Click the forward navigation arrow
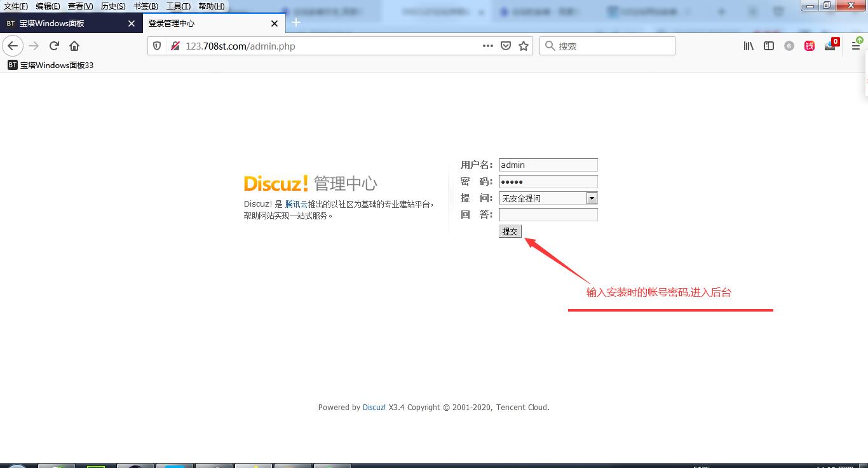The width and height of the screenshot is (868, 468). [34, 46]
